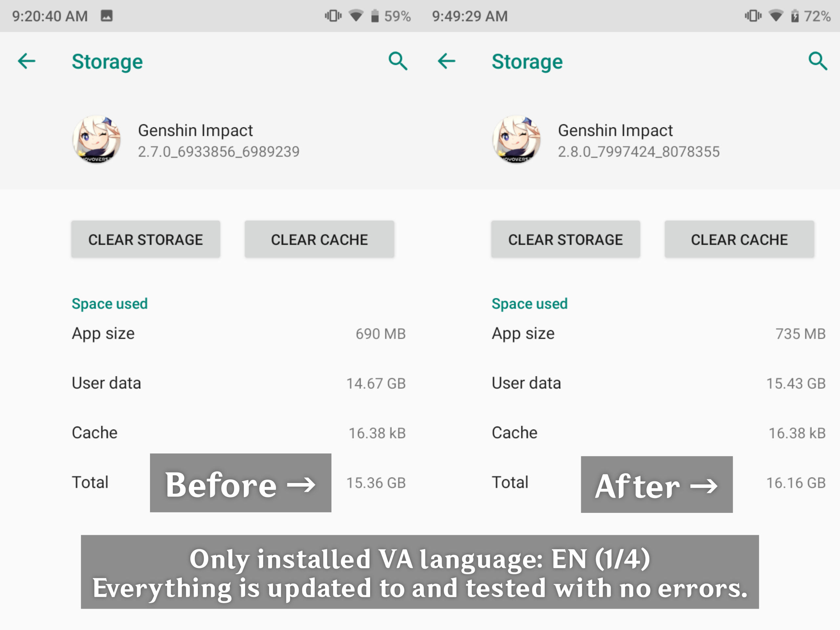Screen dimensions: 840x630
Task: Tap the back arrow in right Storage screen
Action: pos(447,61)
